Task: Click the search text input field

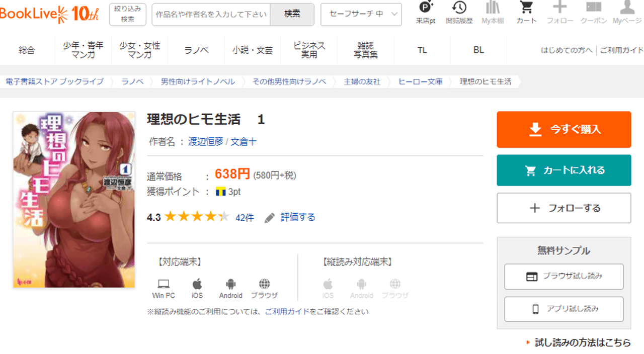Action: pyautogui.click(x=211, y=15)
